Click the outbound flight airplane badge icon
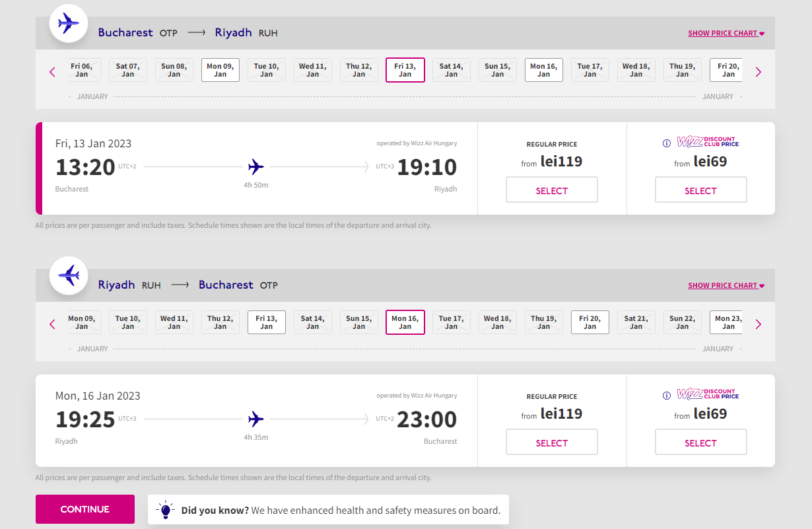Viewport: 812px width, 529px height. pos(69,24)
